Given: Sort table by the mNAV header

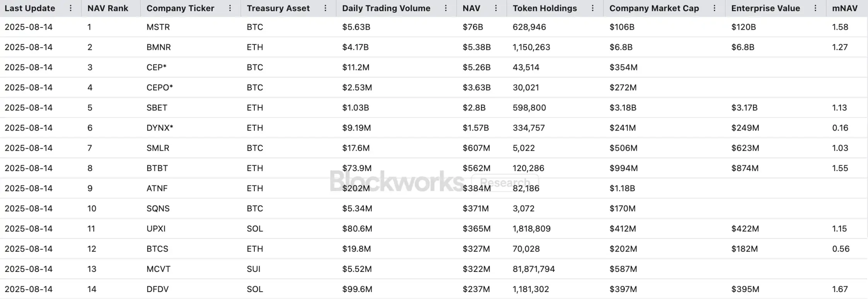Looking at the screenshot, I should [844, 8].
